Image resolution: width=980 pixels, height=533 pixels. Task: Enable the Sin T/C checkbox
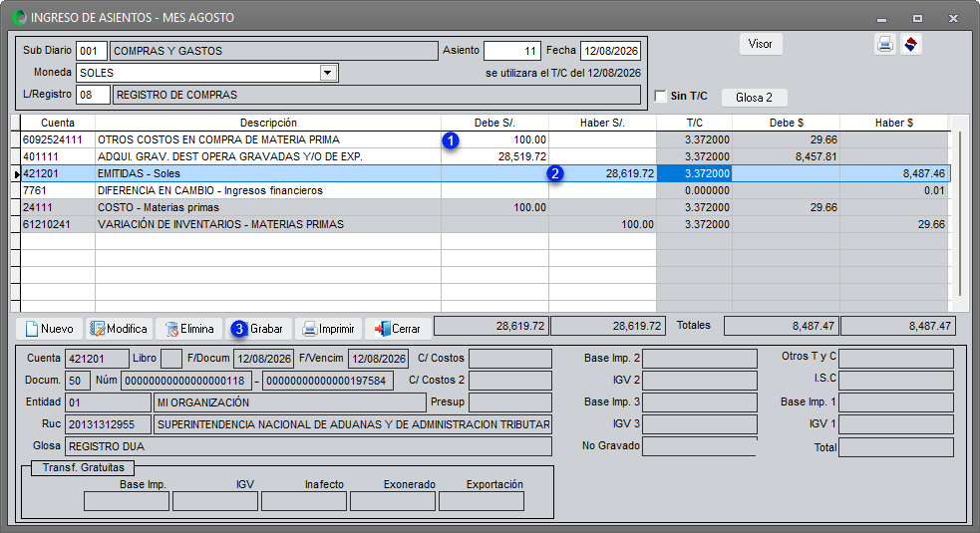tap(661, 96)
